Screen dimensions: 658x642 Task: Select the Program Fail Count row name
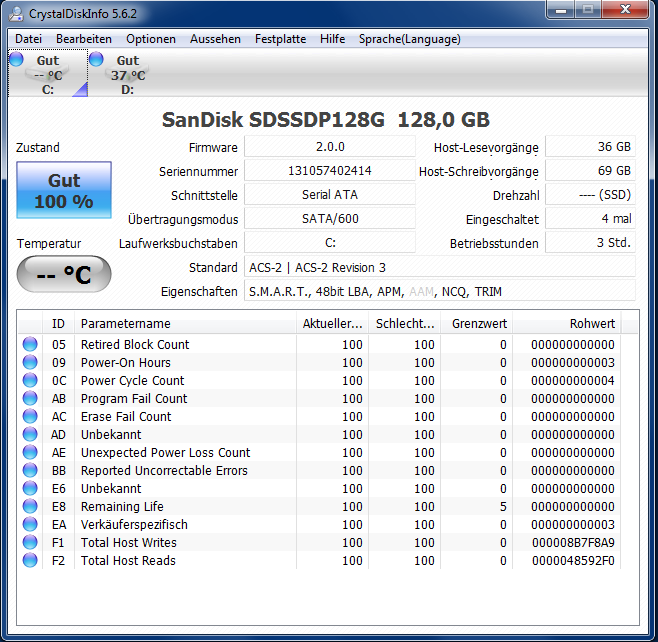click(134, 399)
